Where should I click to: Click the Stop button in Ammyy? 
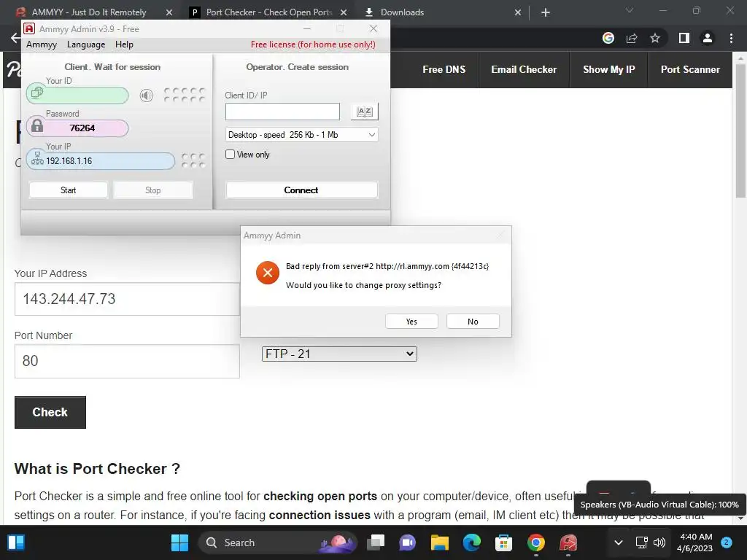tap(153, 190)
